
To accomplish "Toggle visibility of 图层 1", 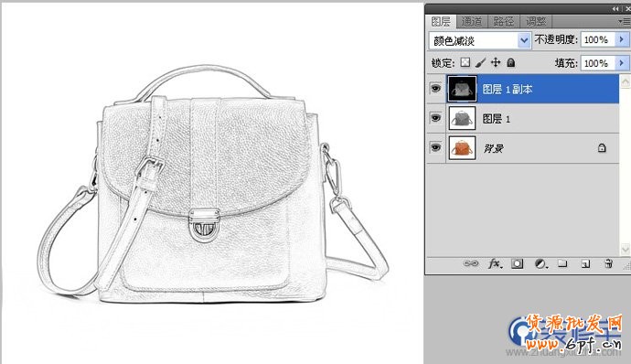I will (x=435, y=118).
